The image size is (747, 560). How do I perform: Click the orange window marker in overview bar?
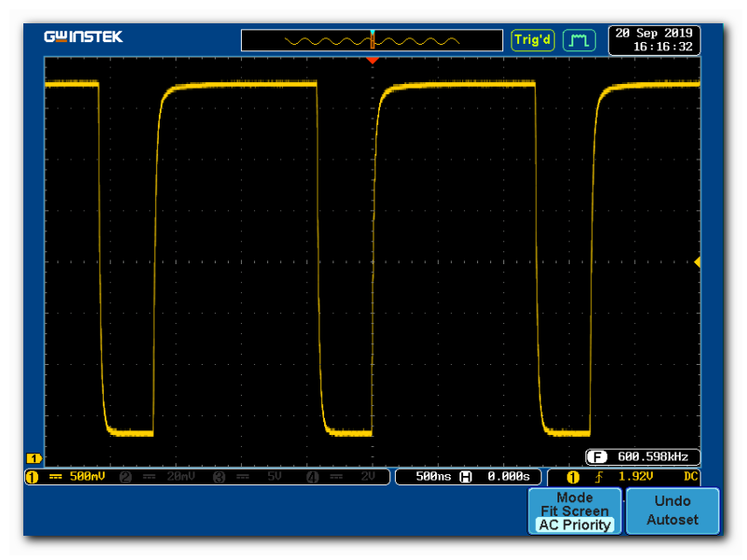[x=372, y=41]
